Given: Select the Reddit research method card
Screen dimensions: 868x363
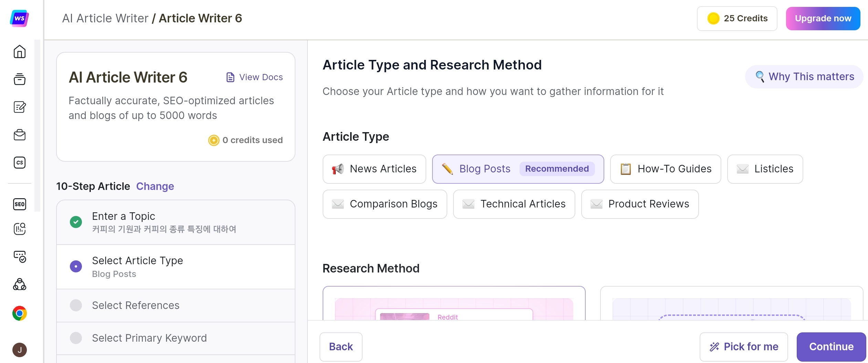Looking at the screenshot, I should (x=454, y=305).
